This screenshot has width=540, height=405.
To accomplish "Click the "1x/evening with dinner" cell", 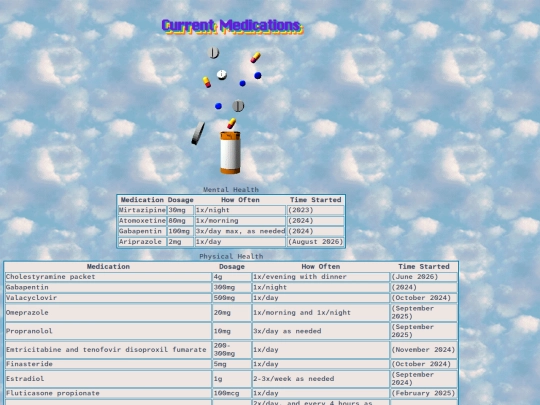I will [x=321, y=277].
